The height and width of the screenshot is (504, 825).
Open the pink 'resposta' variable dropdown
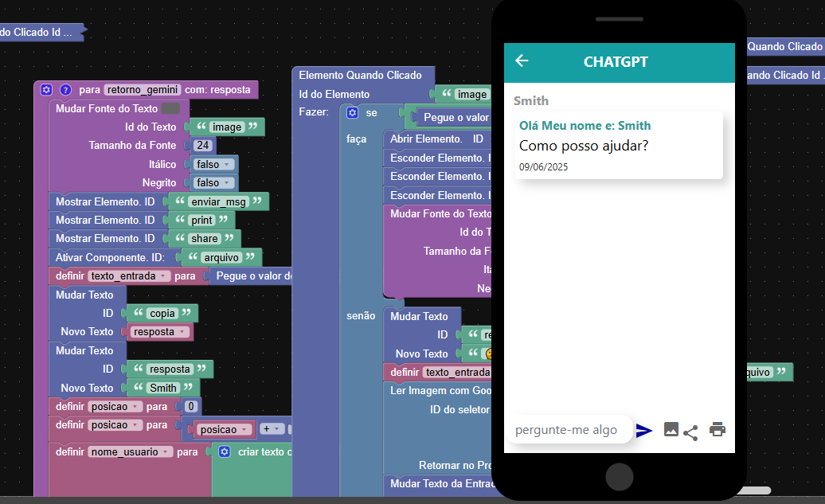(160, 332)
